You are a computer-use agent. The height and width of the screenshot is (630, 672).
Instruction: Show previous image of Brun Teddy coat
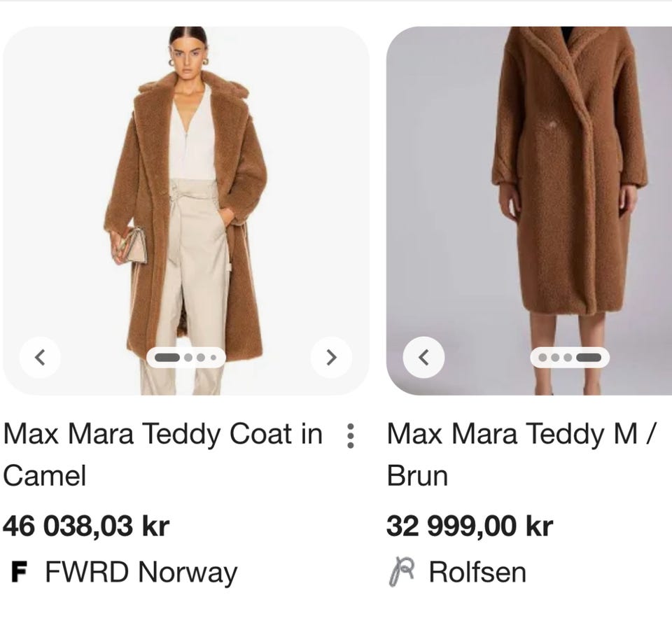point(423,357)
